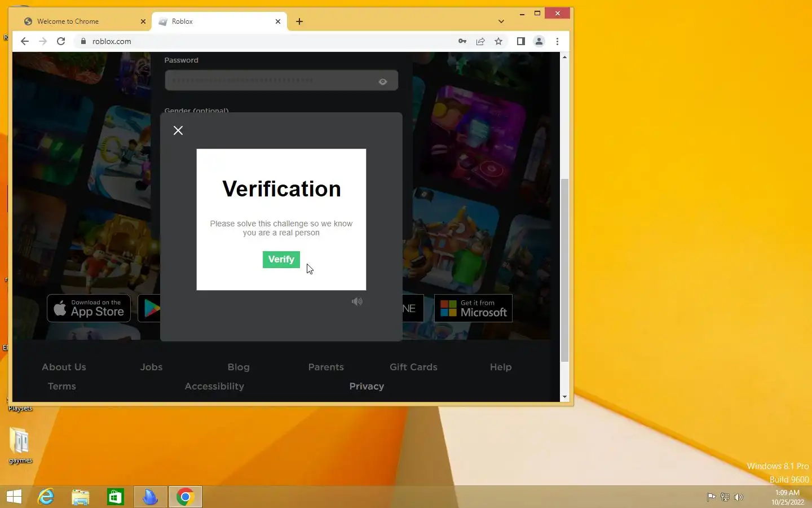Image resolution: width=812 pixels, height=508 pixels.
Task: Open Chrome three-dot menu
Action: (x=557, y=41)
